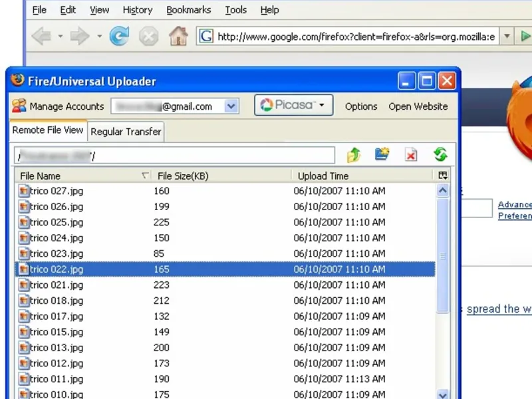The width and height of the screenshot is (532, 399).
Task: Click the file icon of trico 013.jpg
Action: pyautogui.click(x=24, y=348)
